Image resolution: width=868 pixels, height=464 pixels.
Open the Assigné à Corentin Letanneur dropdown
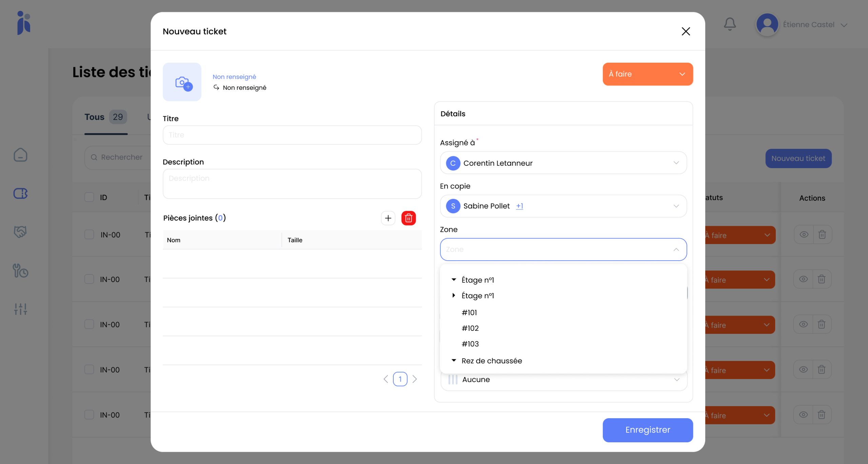563,163
